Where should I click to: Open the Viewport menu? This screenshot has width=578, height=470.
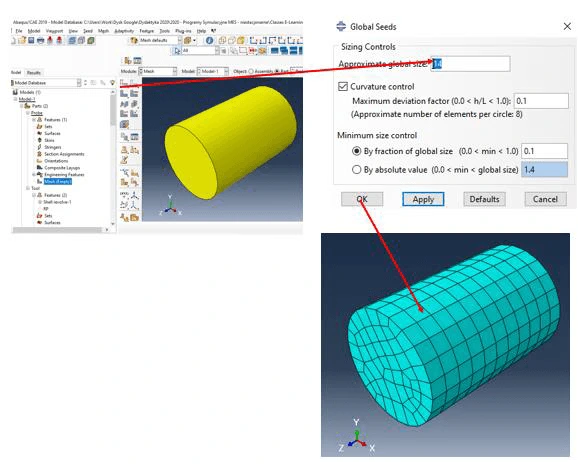pyautogui.click(x=54, y=31)
